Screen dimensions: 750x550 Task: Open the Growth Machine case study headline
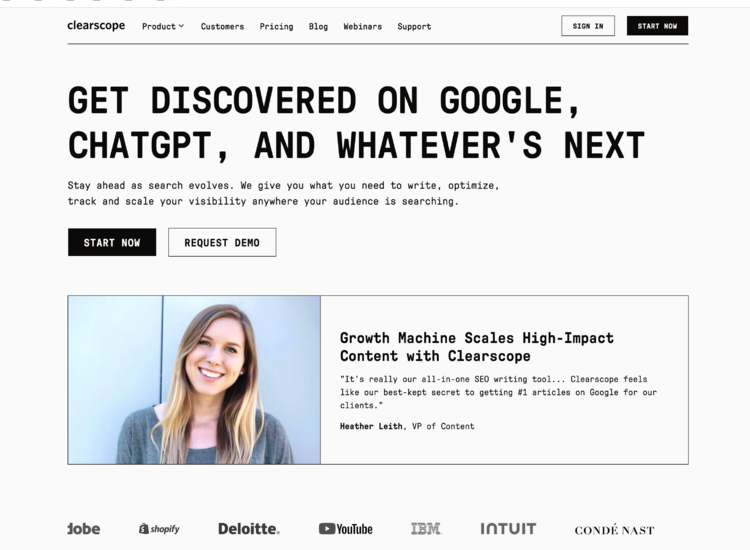476,347
